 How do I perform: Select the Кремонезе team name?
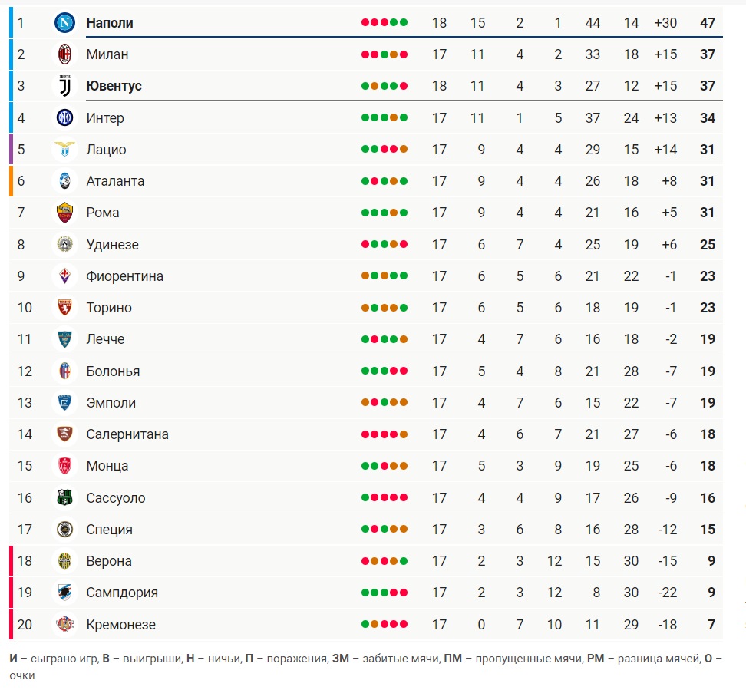pyautogui.click(x=120, y=624)
